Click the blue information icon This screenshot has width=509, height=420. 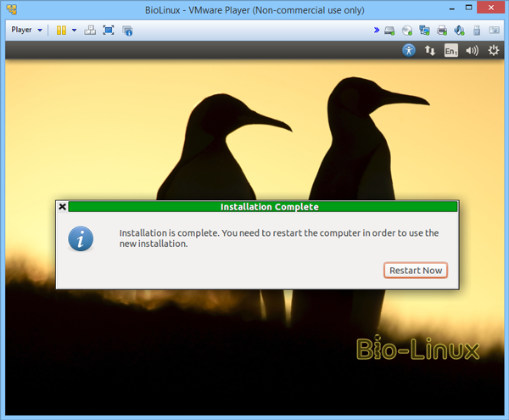(x=81, y=238)
